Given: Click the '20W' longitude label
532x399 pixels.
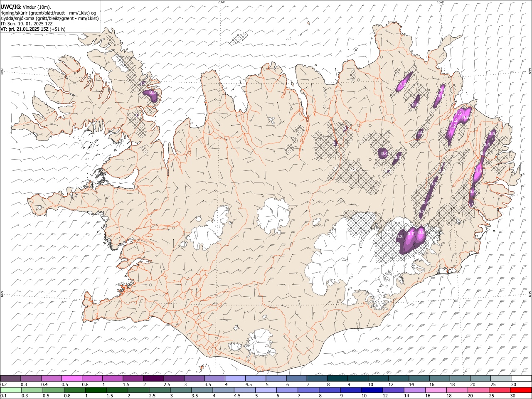Looking at the screenshot, I should coord(221,2).
